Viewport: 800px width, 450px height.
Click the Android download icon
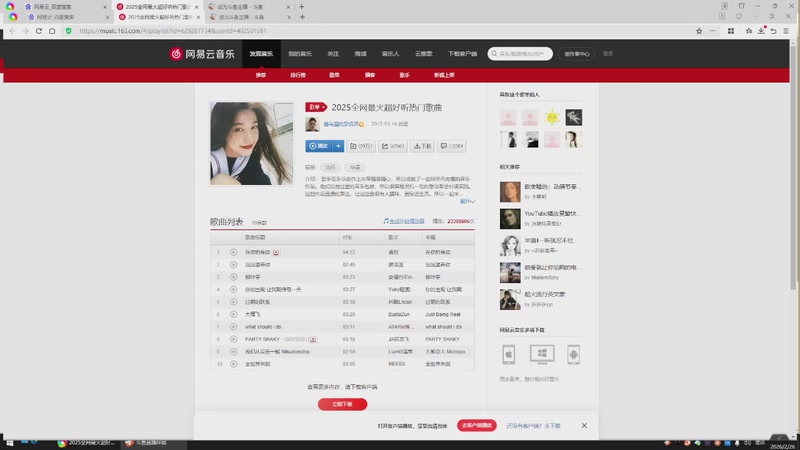point(573,355)
